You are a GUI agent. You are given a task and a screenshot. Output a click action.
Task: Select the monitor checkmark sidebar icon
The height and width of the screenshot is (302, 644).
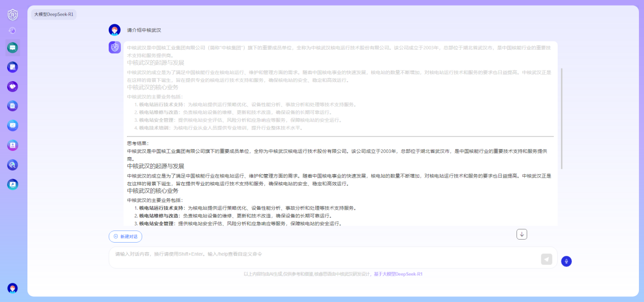[x=13, y=125]
